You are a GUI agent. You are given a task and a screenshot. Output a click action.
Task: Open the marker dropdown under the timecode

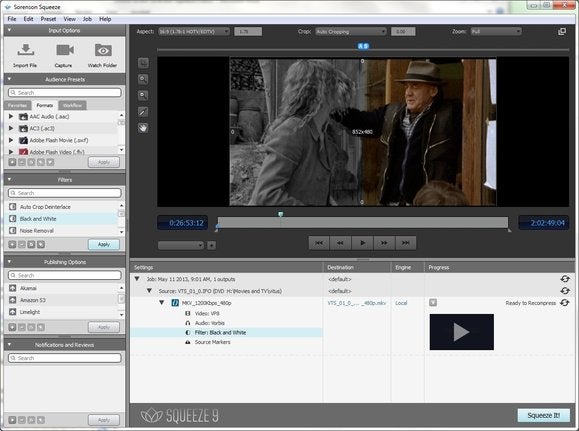pyautogui.click(x=181, y=245)
